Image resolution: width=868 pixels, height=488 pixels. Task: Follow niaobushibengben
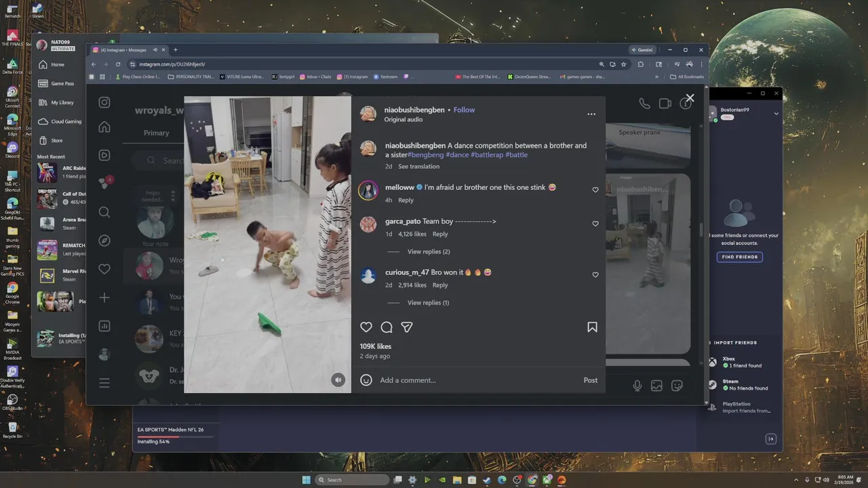click(x=464, y=110)
